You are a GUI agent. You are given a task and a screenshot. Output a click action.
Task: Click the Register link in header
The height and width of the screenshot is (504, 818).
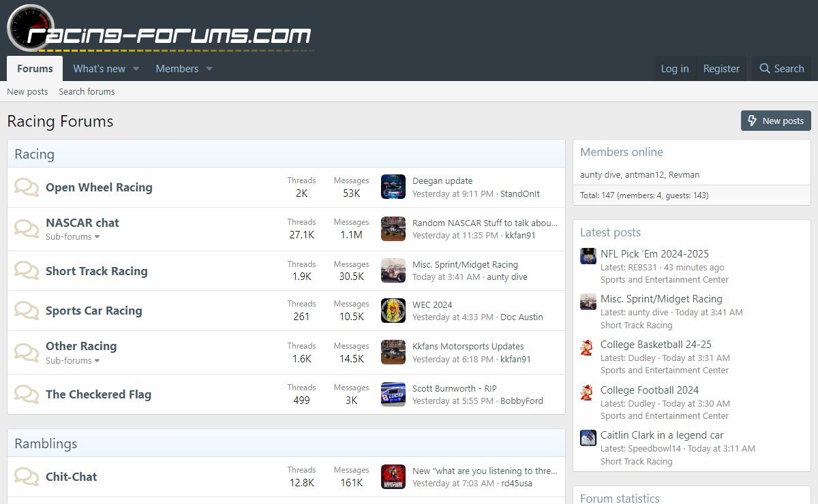(721, 69)
